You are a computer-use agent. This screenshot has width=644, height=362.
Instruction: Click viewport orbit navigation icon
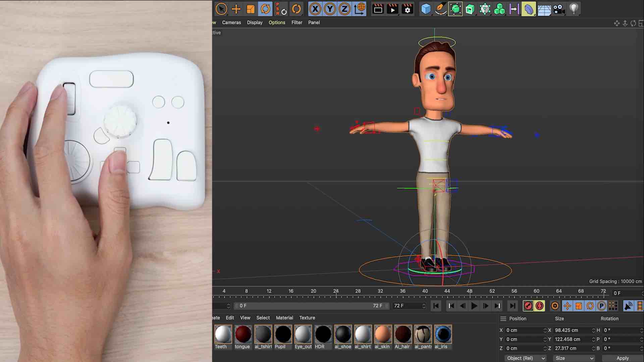tap(633, 23)
